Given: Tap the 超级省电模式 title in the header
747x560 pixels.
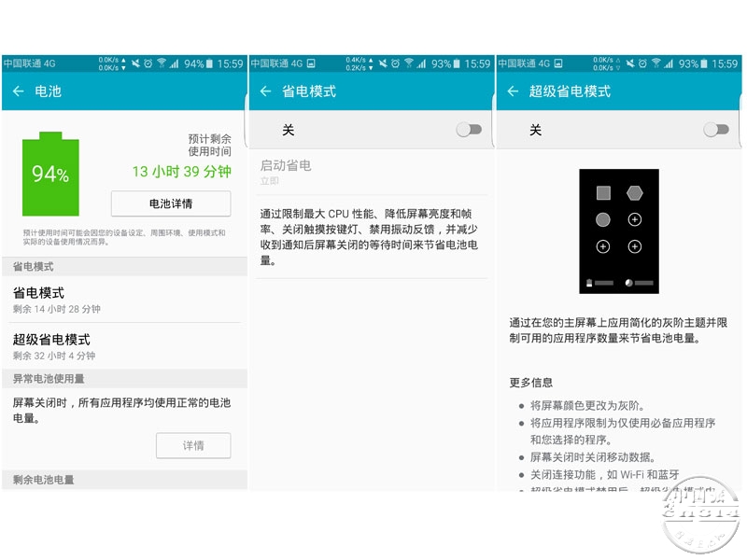Looking at the screenshot, I should [x=570, y=91].
